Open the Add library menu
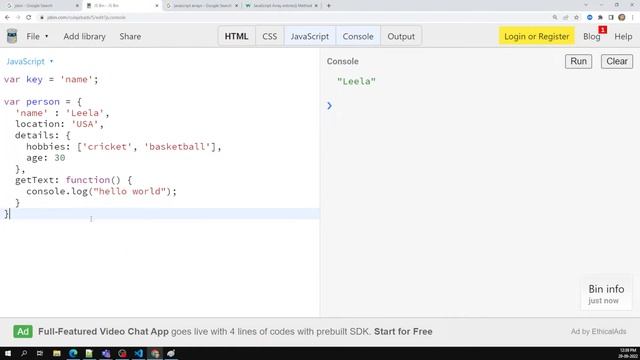Screen dimensions: 640x360 pyautogui.click(x=84, y=36)
